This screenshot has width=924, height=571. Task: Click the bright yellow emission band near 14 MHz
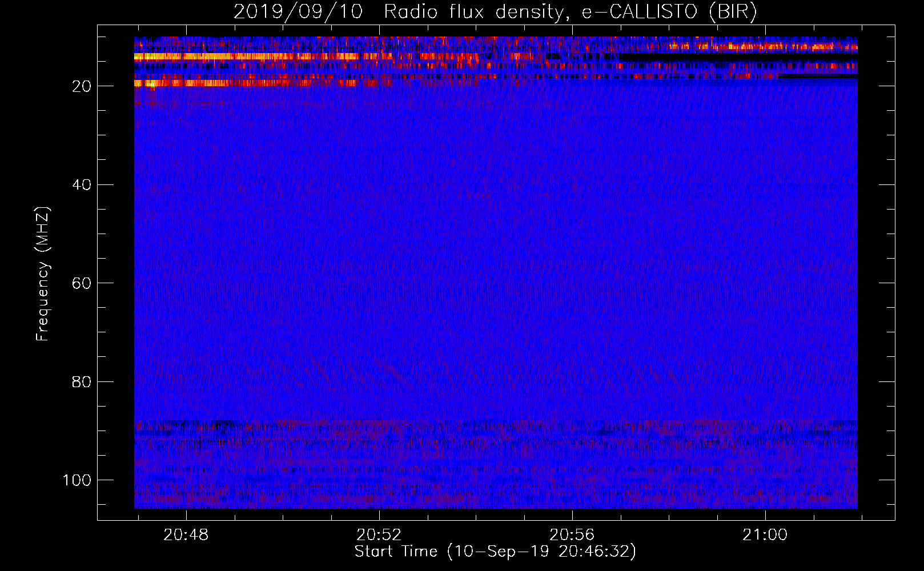point(247,57)
